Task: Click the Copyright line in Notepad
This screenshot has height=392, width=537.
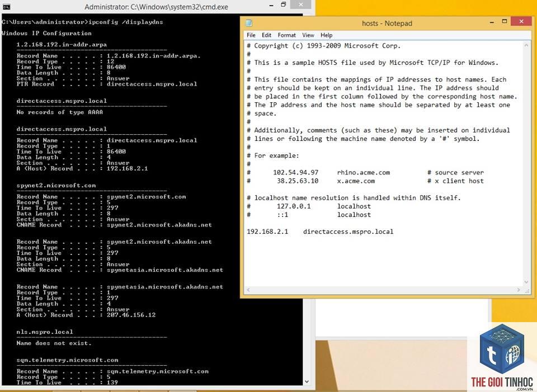Action: (x=324, y=46)
